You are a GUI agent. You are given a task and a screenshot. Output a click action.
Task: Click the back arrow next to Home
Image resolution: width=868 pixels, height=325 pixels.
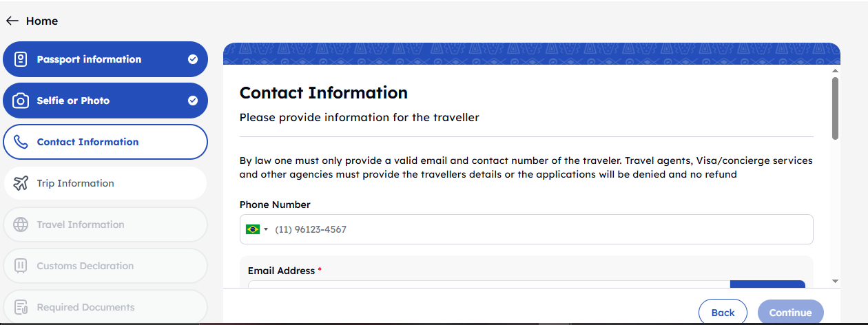[x=12, y=21]
